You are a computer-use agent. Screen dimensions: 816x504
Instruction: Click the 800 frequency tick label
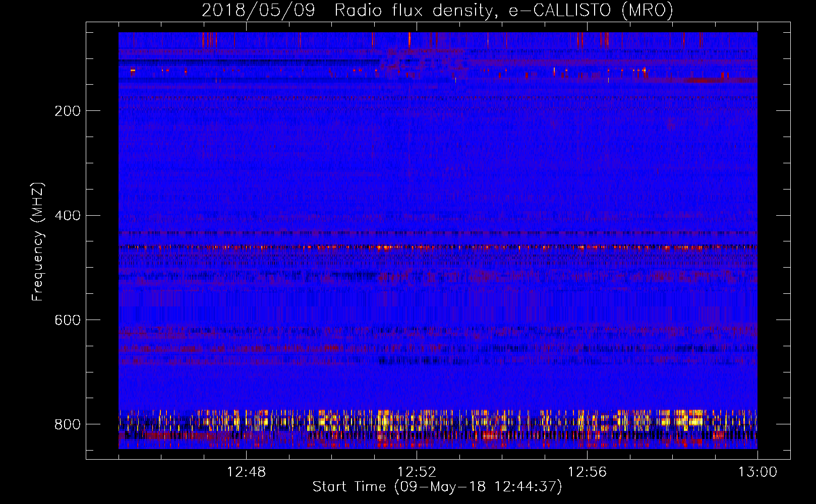tap(68, 424)
